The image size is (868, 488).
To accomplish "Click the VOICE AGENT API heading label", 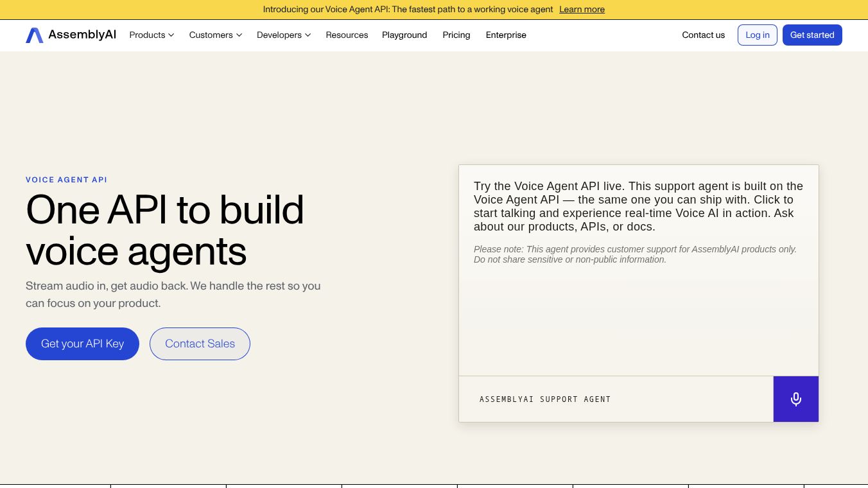I will coord(66,180).
